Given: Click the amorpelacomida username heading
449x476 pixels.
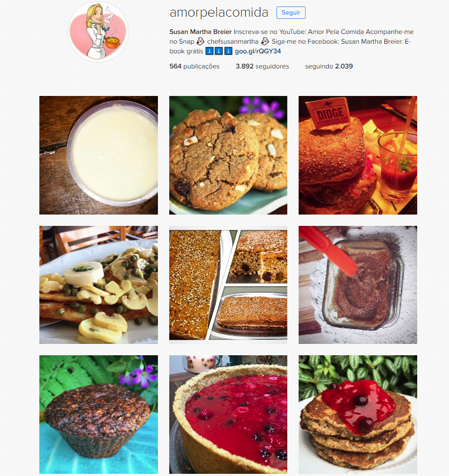Looking at the screenshot, I should pos(219,13).
